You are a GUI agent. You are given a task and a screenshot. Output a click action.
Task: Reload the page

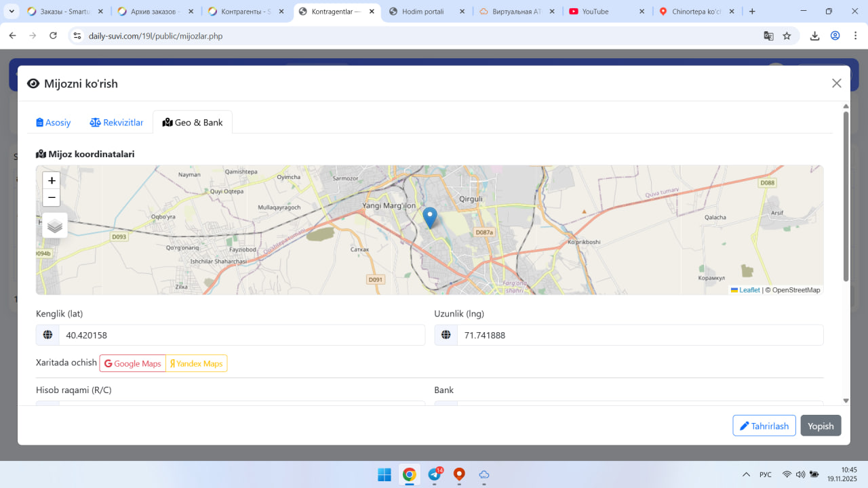(x=54, y=36)
